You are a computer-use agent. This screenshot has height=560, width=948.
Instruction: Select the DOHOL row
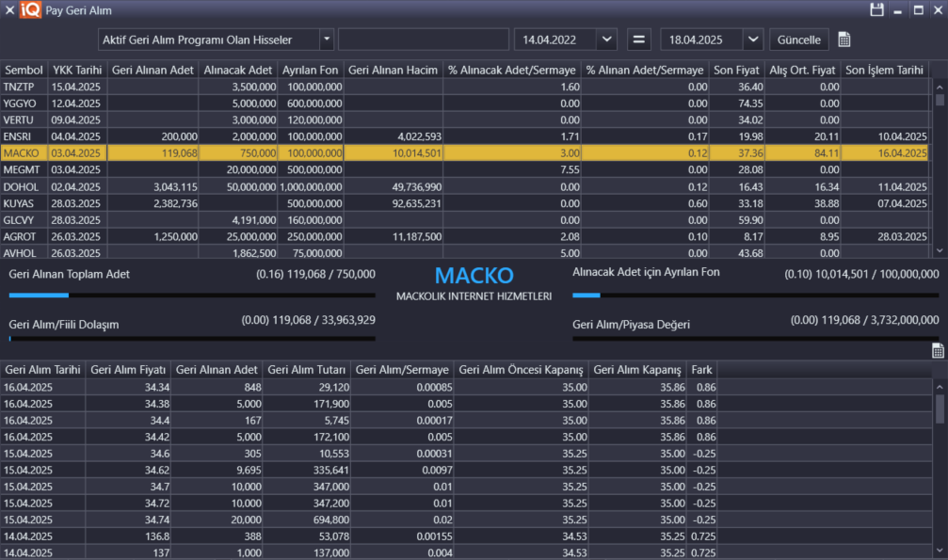(x=464, y=187)
